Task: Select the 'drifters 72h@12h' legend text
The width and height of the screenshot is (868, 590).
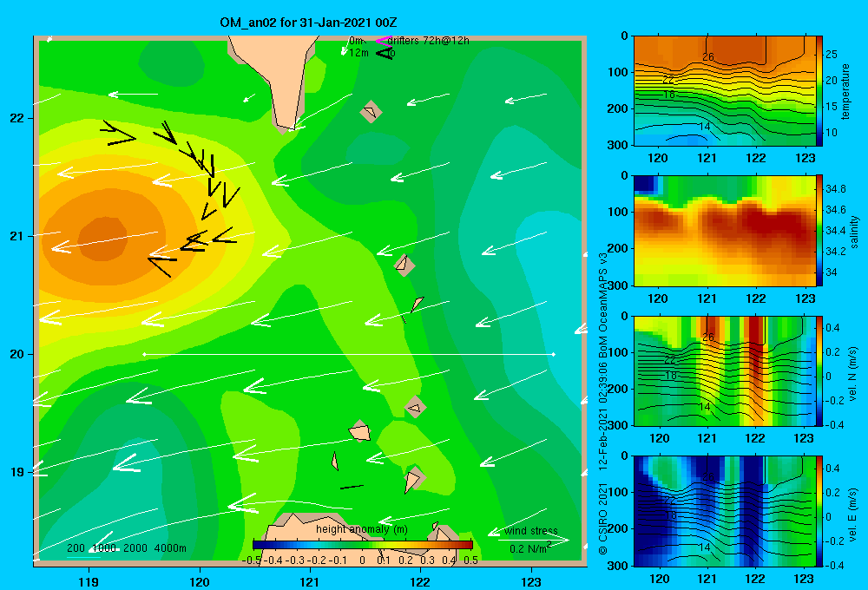Action: pyautogui.click(x=429, y=41)
